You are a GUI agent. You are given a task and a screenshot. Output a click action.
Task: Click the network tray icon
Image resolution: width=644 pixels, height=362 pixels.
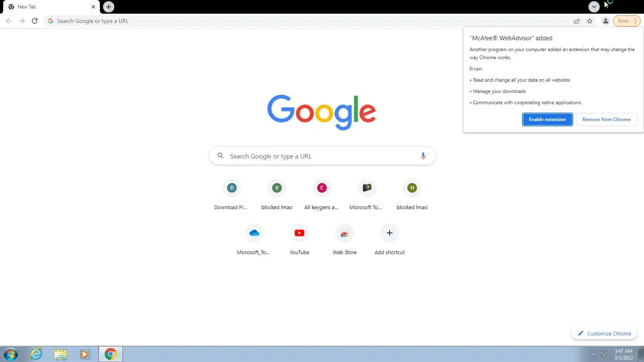point(603,354)
